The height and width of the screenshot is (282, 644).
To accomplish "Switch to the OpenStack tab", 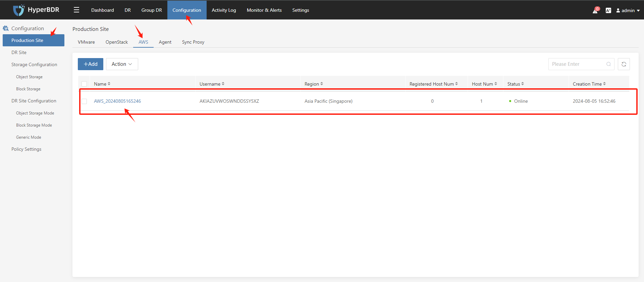I will coord(117,42).
